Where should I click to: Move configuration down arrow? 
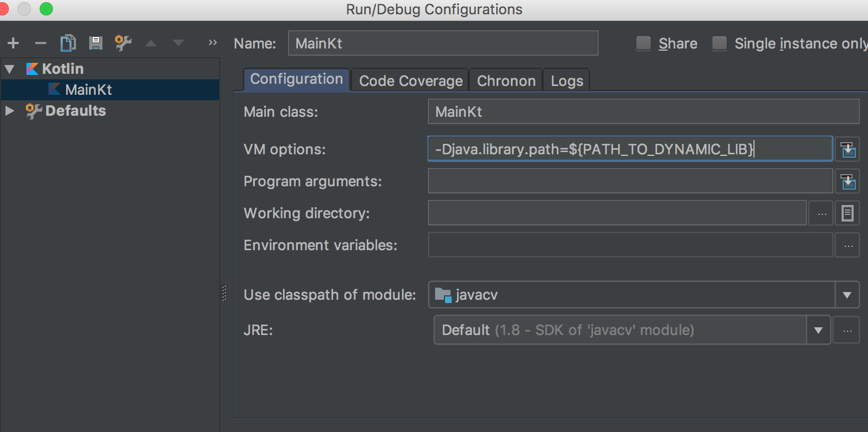(178, 43)
